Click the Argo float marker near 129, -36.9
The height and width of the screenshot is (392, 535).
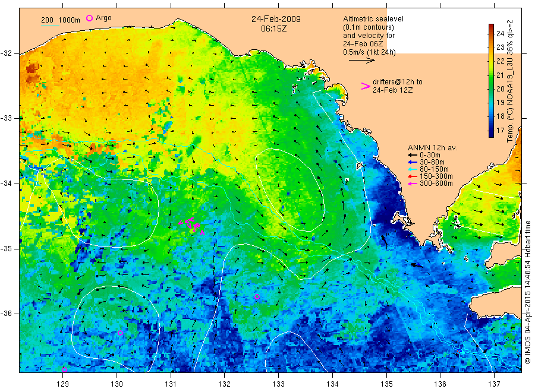coord(64,369)
